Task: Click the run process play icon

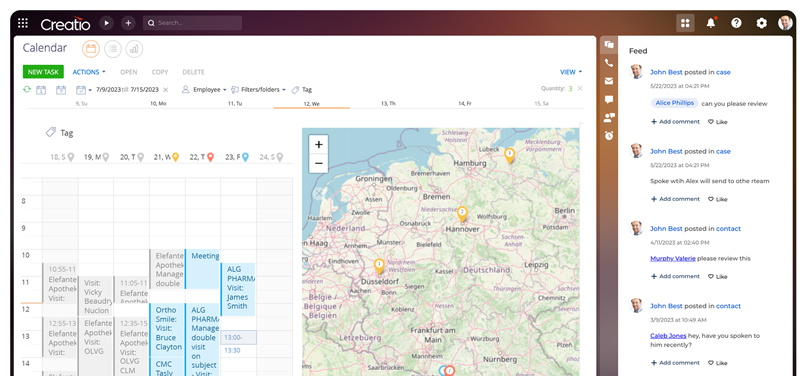Action: click(106, 23)
